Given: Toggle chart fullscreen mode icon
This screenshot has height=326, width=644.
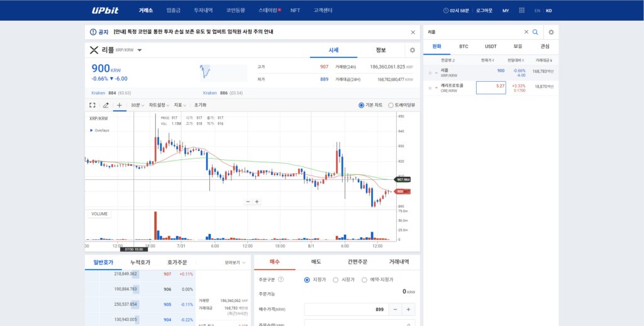Looking at the screenshot, I should tap(92, 105).
